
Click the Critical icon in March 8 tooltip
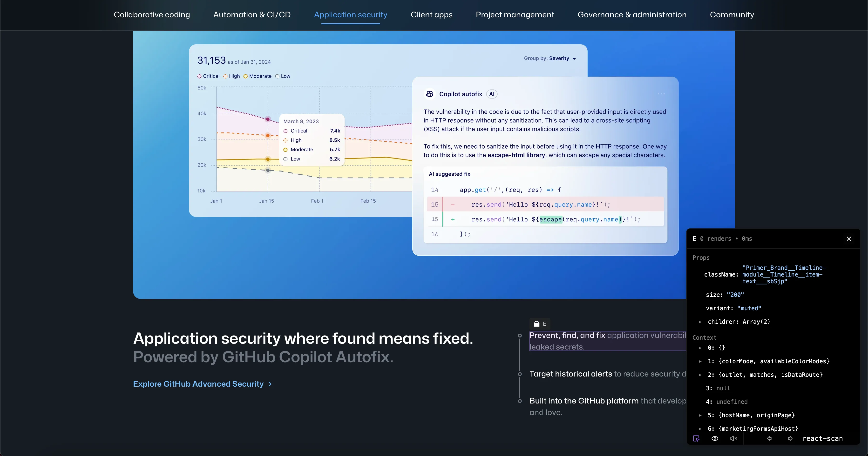[285, 131]
